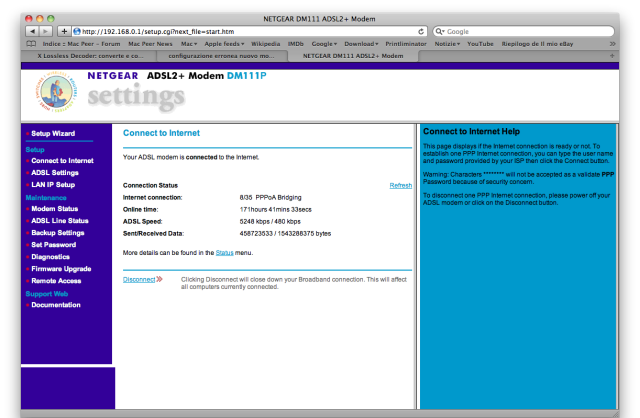The width and height of the screenshot is (640, 418).
Task: Open ADSL Settings in sidebar
Action: click(x=55, y=173)
